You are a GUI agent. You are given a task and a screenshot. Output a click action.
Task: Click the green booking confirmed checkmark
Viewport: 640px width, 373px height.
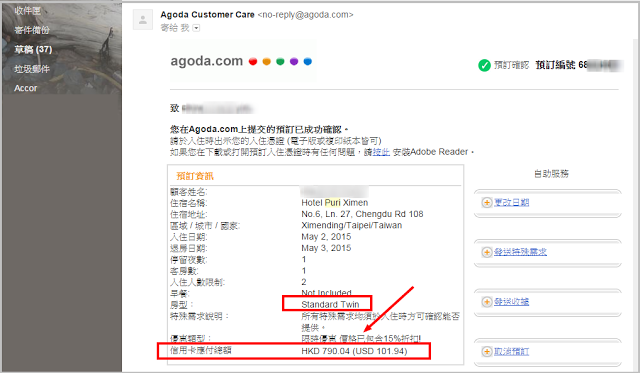pos(484,65)
